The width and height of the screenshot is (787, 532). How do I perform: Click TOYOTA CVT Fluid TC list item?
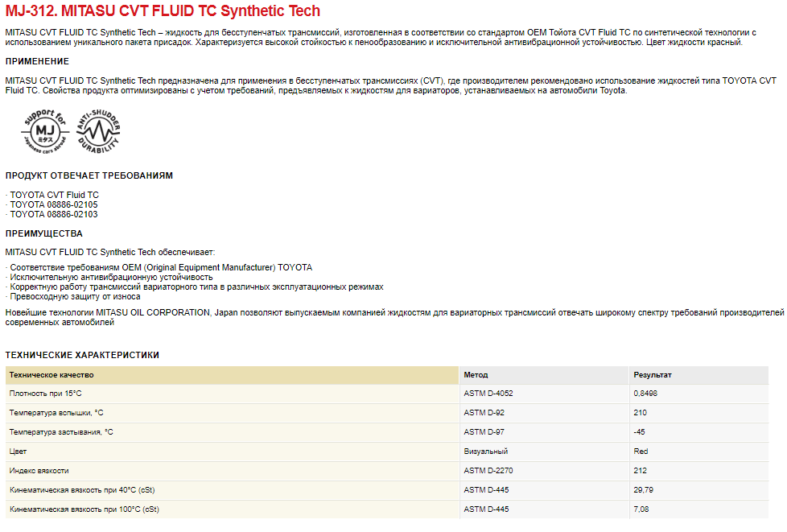click(x=54, y=195)
